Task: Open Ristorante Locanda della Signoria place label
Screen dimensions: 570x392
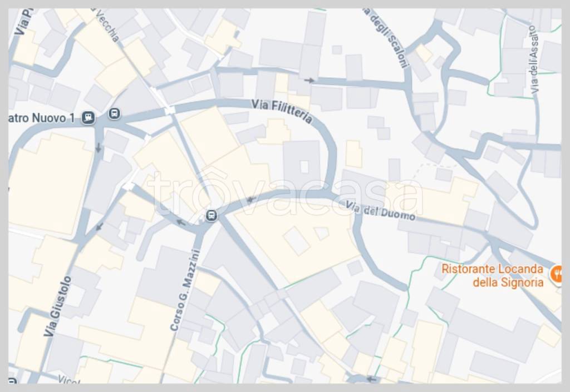Action: tap(493, 275)
